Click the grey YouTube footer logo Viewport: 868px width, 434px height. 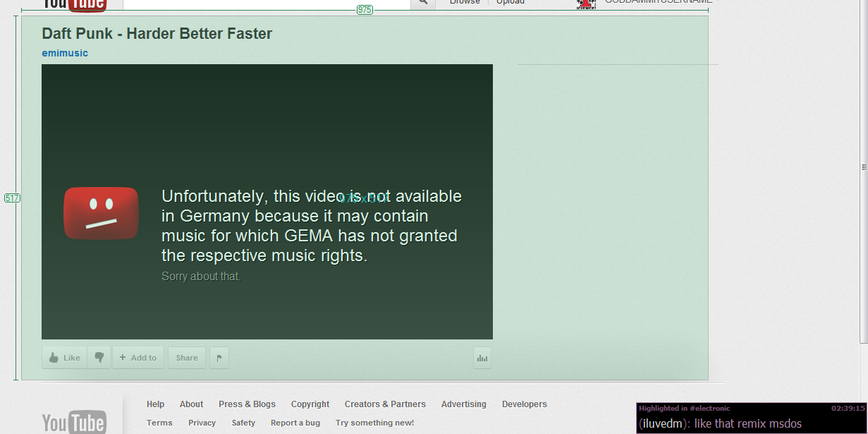(74, 422)
